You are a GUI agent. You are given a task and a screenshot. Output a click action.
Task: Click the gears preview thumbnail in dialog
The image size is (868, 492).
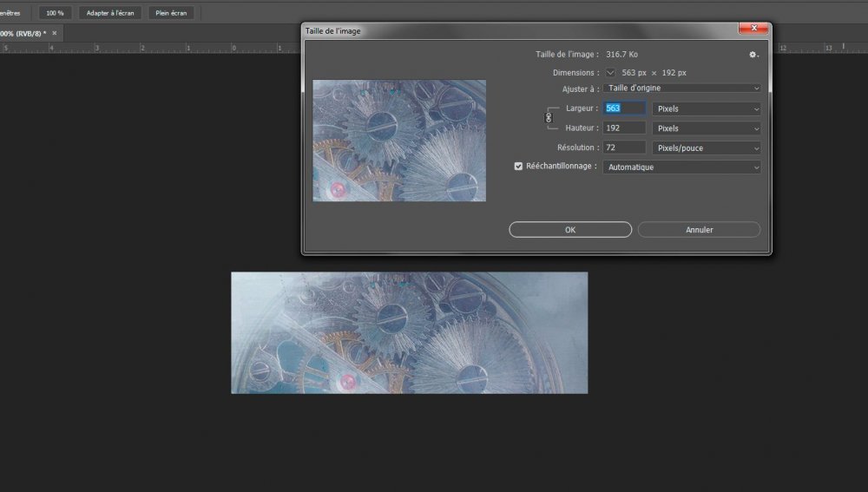399,141
